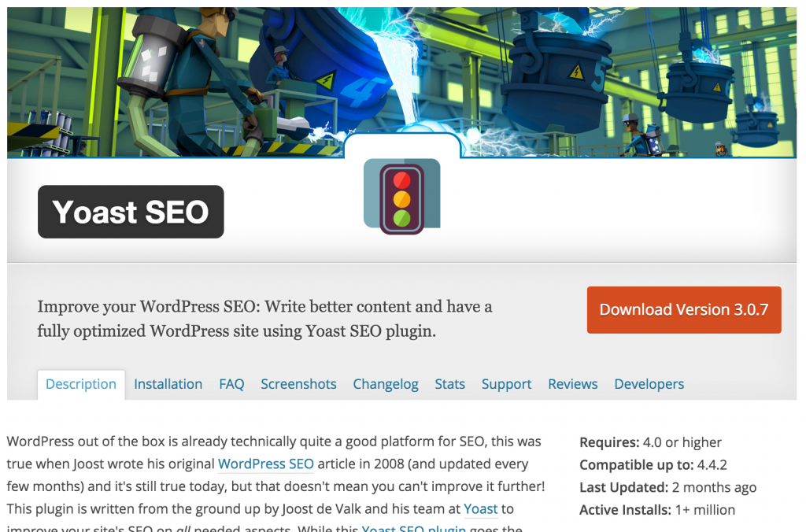806x532 pixels.
Task: Go to the Support tab
Action: tap(506, 385)
